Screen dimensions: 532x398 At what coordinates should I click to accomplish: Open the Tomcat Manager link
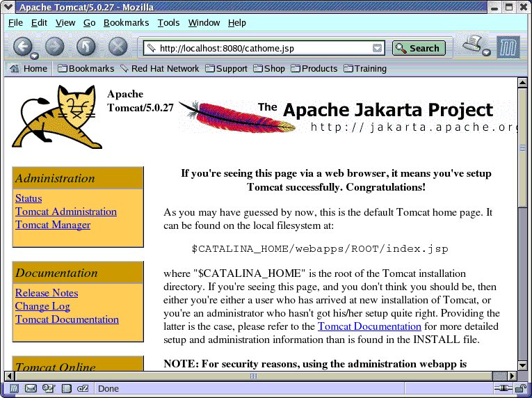[53, 225]
